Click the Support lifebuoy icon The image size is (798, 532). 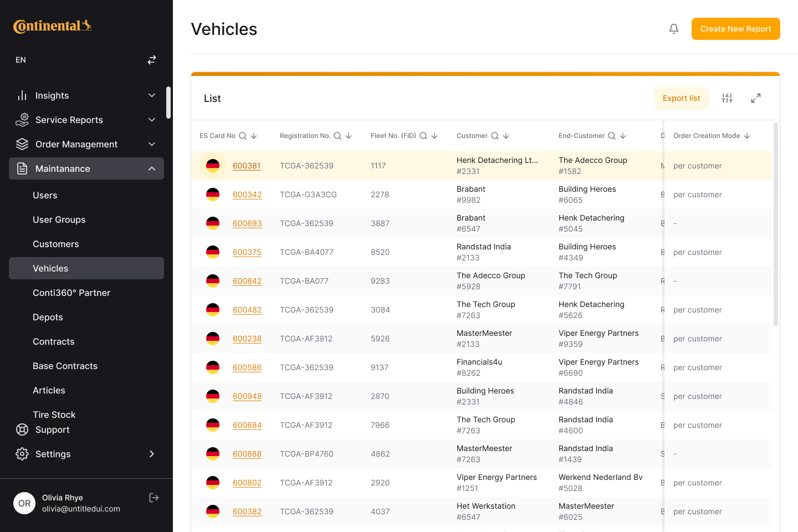point(22,429)
